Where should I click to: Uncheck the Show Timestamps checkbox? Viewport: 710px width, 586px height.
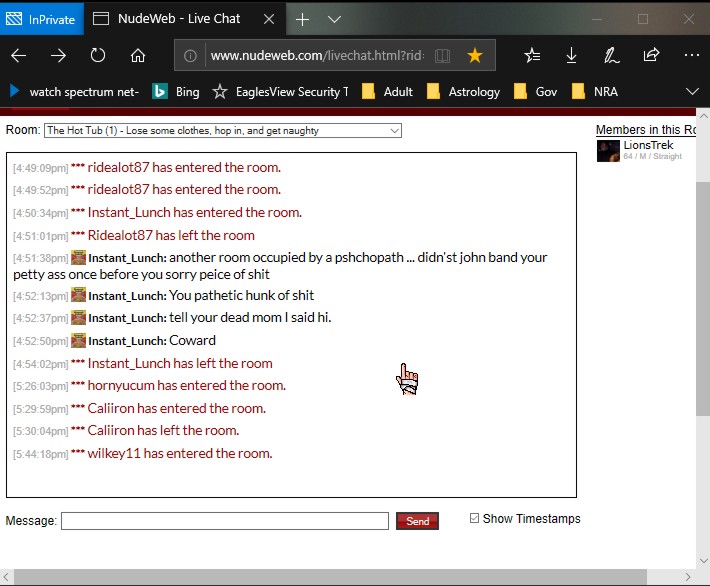pos(475,518)
